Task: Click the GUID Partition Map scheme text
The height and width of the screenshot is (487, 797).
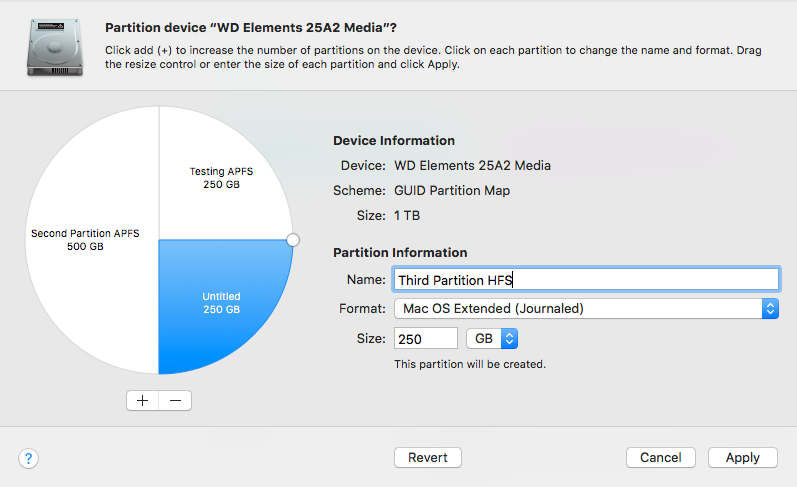Action: point(452,191)
